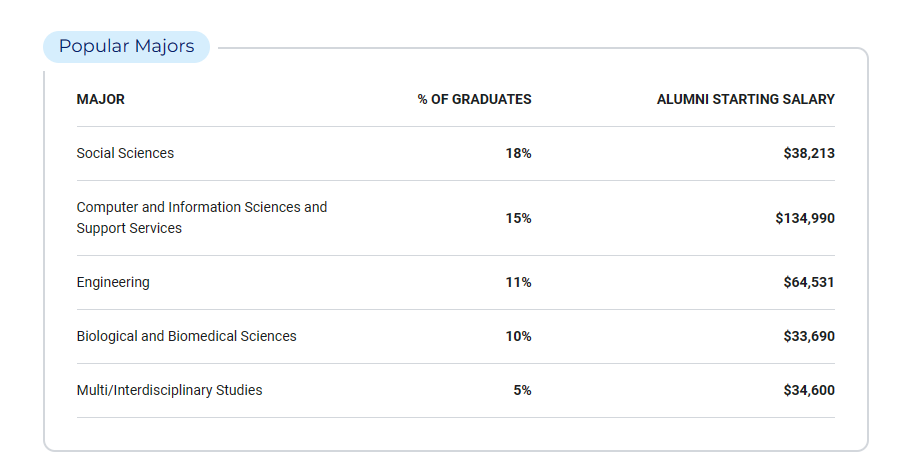Viewport: 922px width, 458px height.
Task: Click the $34,600 starting salary
Action: 809,390
